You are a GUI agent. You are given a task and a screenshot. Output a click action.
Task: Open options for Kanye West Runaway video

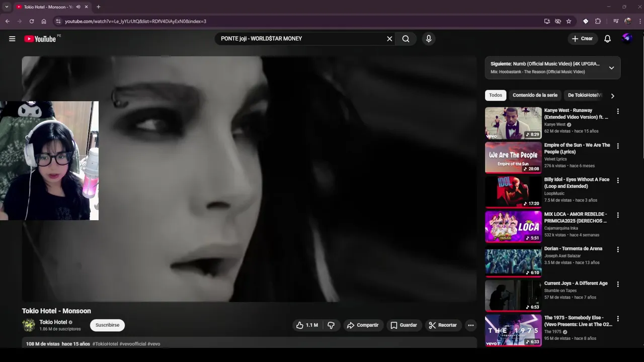click(618, 112)
